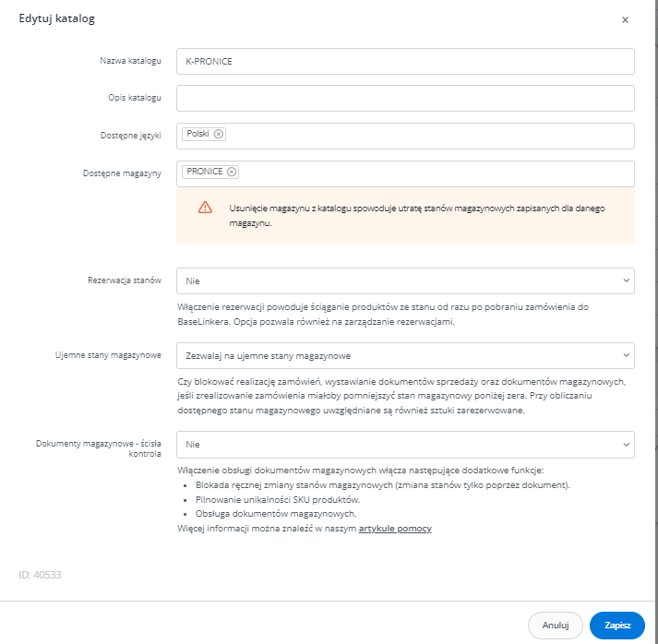Click inside the Dostępne języki field
658x644 pixels.
(425, 136)
